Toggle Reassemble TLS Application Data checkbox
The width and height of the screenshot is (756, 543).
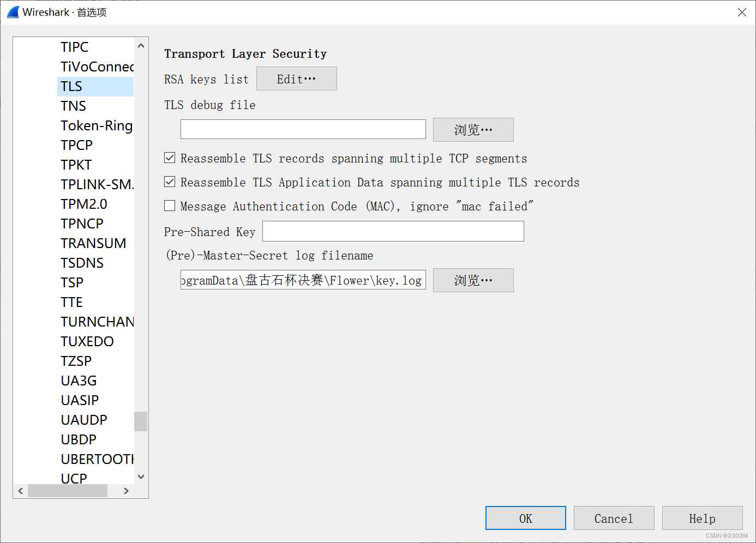point(170,182)
